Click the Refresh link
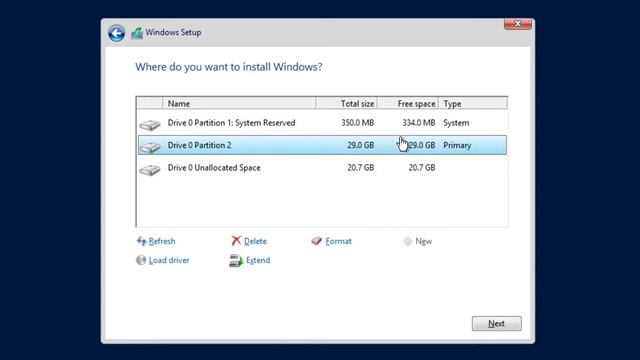Image resolution: width=640 pixels, height=360 pixels. coord(162,241)
